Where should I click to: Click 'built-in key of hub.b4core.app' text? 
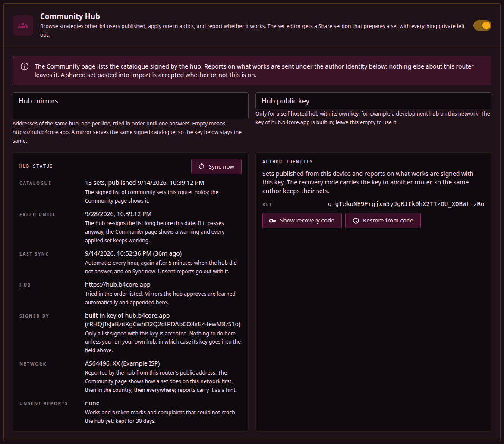(x=127, y=316)
